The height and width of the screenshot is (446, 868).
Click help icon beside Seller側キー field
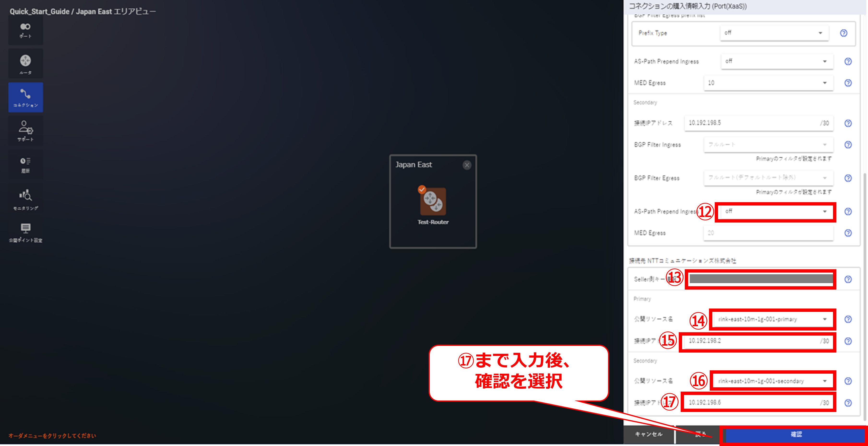coord(848,279)
